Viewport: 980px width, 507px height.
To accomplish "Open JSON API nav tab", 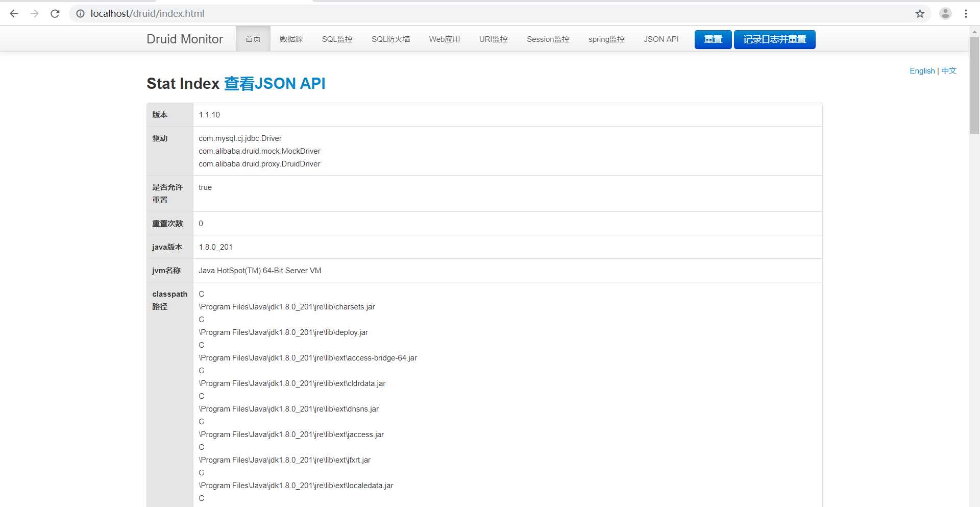I will [x=661, y=39].
